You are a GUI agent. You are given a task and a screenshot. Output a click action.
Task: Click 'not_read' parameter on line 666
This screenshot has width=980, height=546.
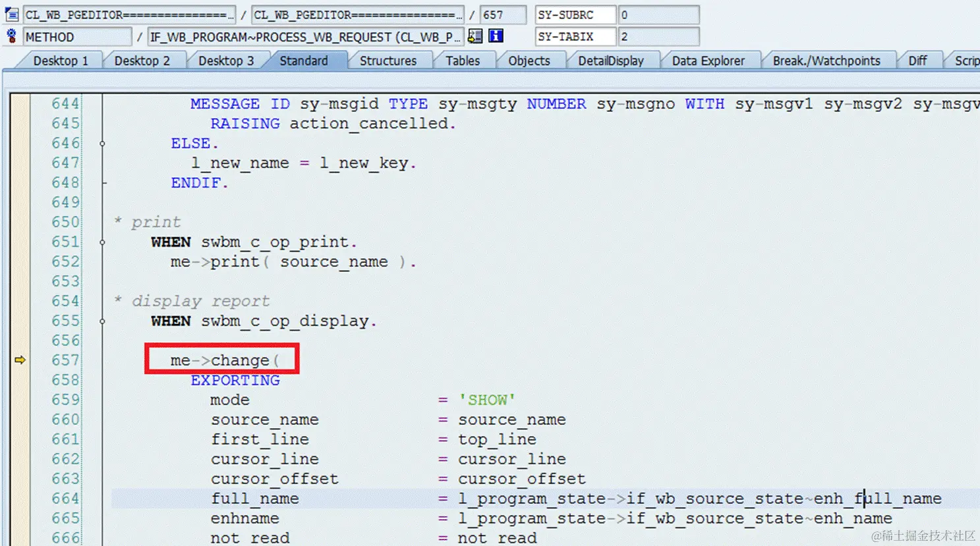point(250,537)
